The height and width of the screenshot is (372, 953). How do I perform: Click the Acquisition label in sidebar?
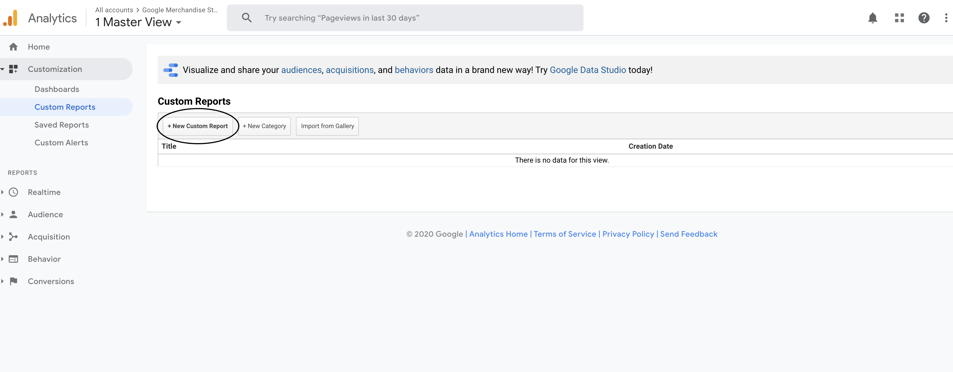pyautogui.click(x=49, y=237)
